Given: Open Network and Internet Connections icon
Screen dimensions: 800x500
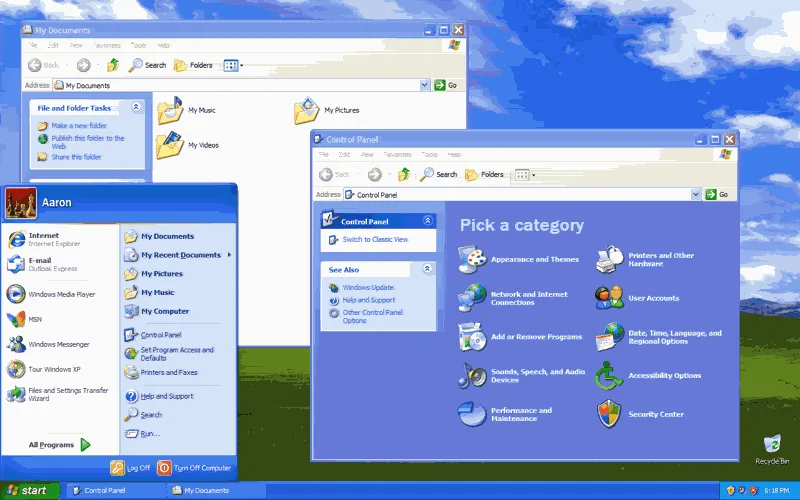Looking at the screenshot, I should 472,298.
